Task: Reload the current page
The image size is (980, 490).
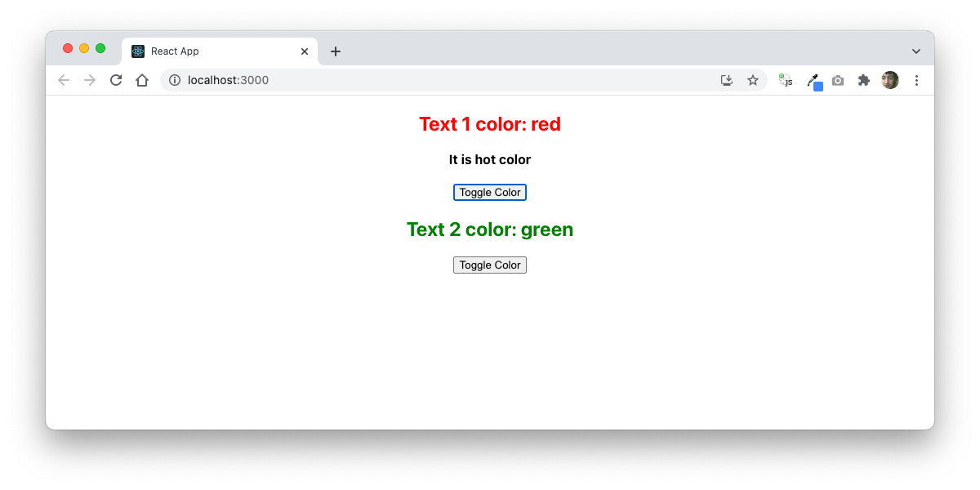Action: [116, 79]
